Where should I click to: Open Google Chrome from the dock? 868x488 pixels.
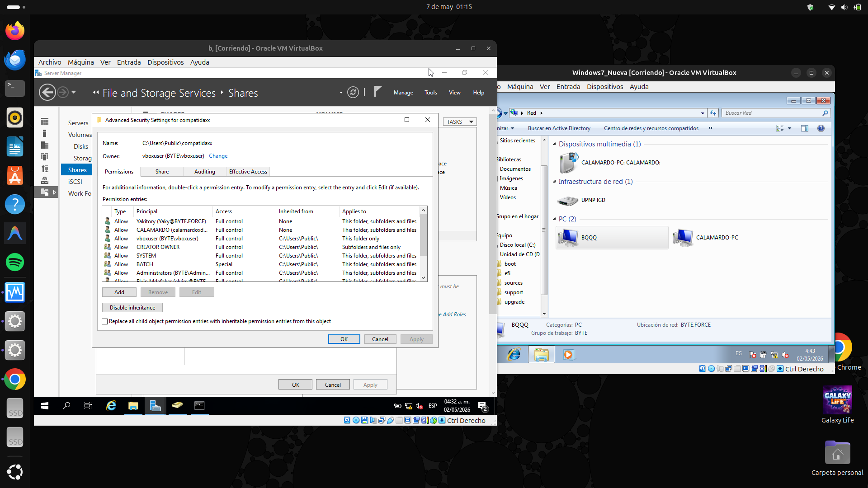[x=15, y=380]
